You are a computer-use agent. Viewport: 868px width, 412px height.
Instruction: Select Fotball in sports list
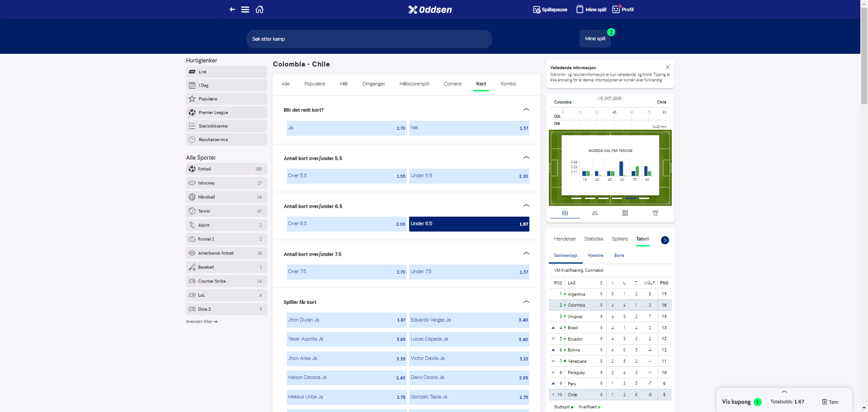(226, 169)
